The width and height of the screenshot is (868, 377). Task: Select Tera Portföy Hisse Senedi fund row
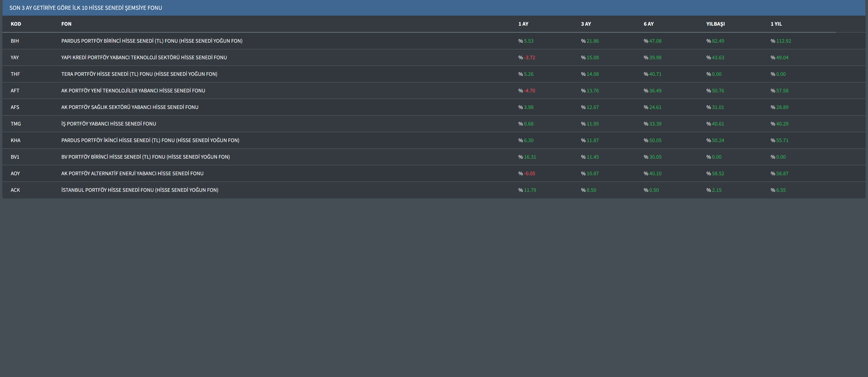139,74
